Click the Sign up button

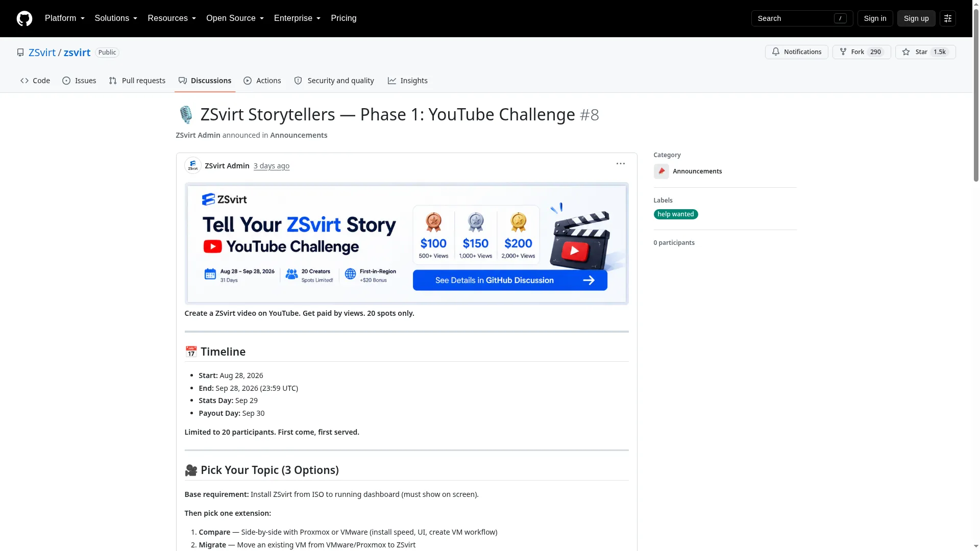pyautogui.click(x=916, y=18)
